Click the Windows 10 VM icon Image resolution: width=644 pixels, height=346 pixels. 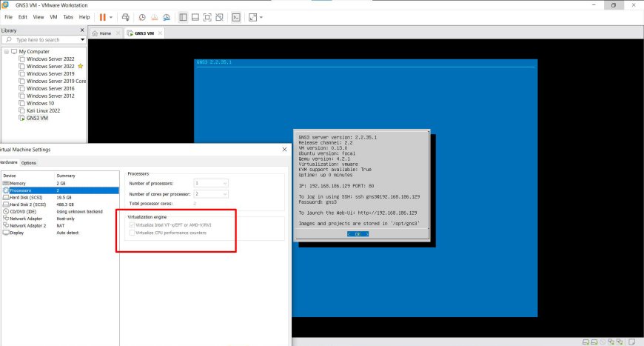(x=21, y=103)
